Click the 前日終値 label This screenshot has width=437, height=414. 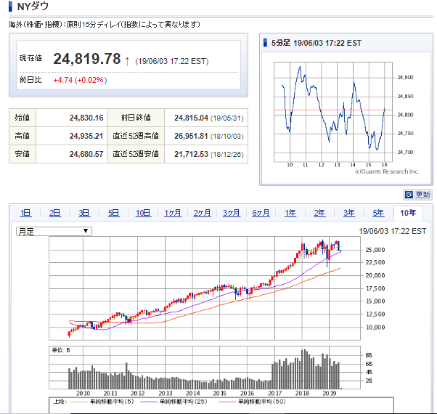[x=136, y=118]
